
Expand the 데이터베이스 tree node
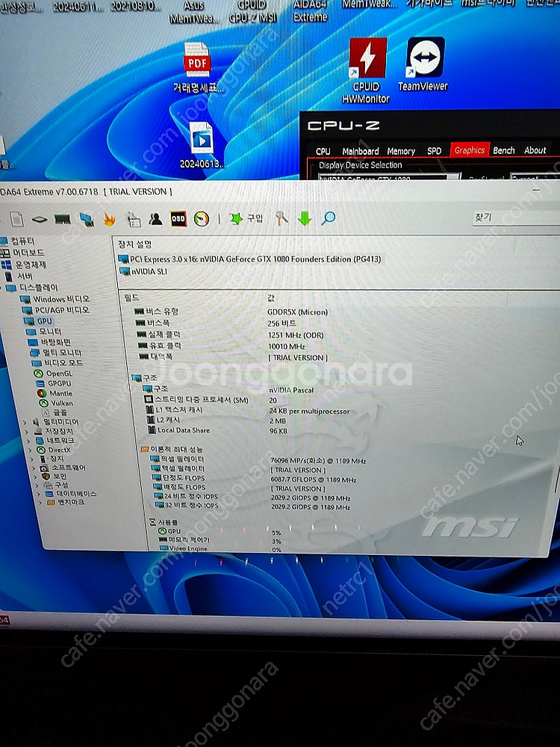pos(39,494)
